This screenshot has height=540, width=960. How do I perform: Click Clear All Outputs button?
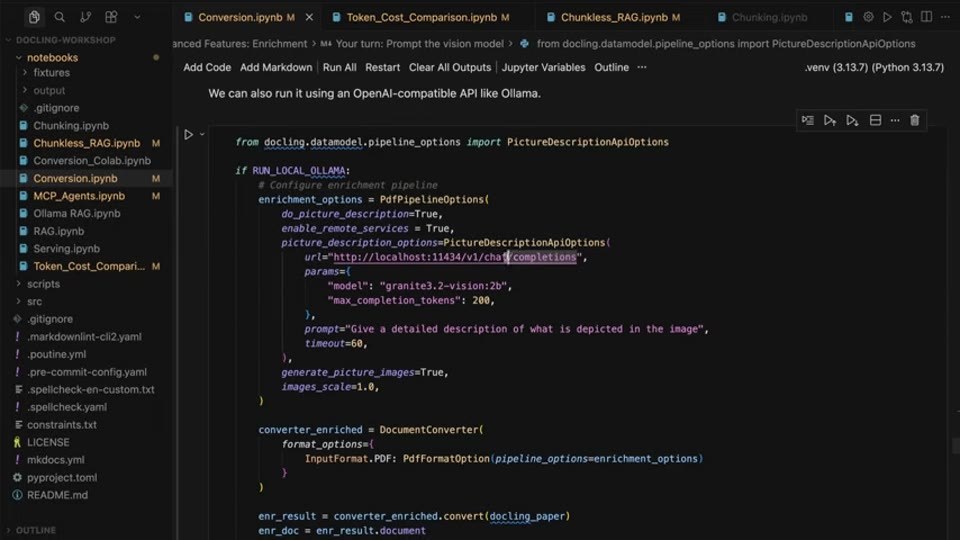tap(450, 67)
